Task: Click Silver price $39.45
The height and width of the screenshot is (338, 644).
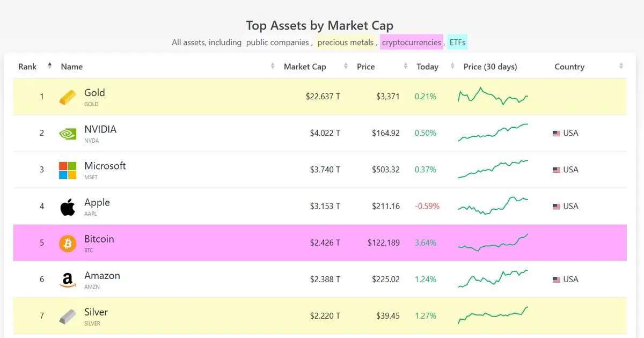Action: coord(388,315)
